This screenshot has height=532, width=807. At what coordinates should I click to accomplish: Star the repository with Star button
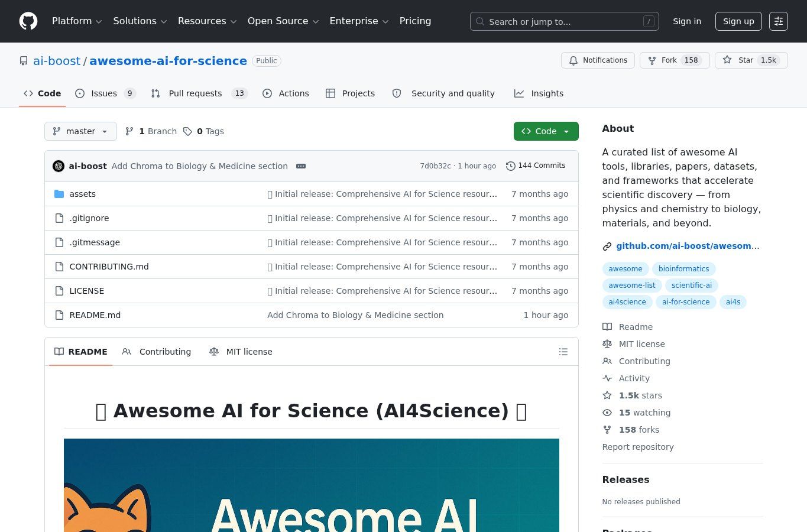point(751,60)
